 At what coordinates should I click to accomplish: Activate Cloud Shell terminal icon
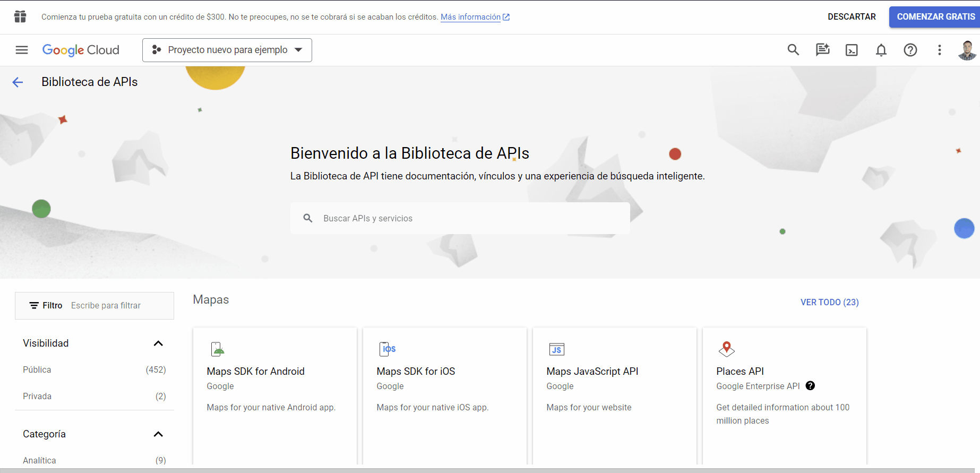tap(852, 50)
